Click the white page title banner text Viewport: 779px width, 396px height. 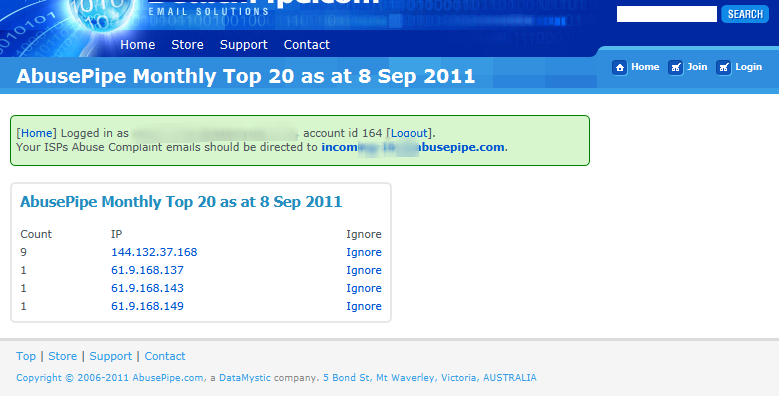point(245,76)
